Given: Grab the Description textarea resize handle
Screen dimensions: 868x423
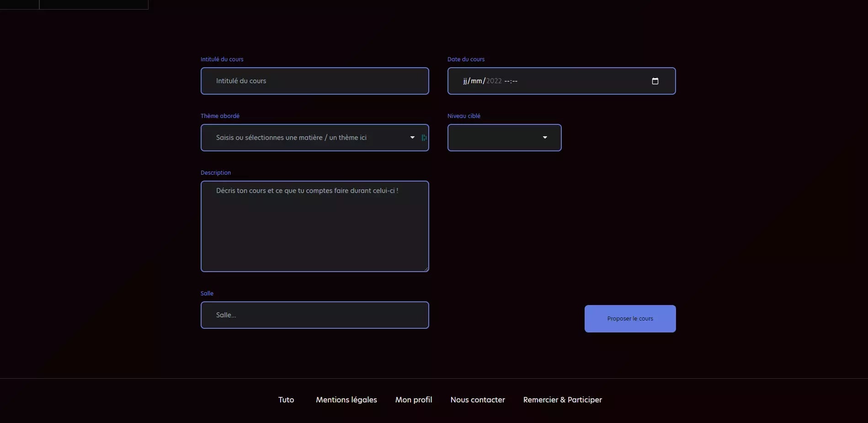Looking at the screenshot, I should (x=426, y=269).
